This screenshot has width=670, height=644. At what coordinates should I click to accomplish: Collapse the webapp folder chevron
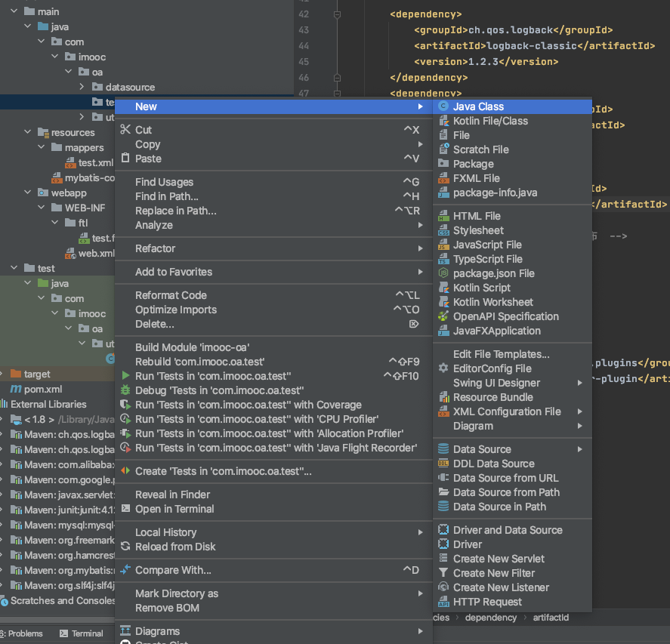pyautogui.click(x=28, y=193)
